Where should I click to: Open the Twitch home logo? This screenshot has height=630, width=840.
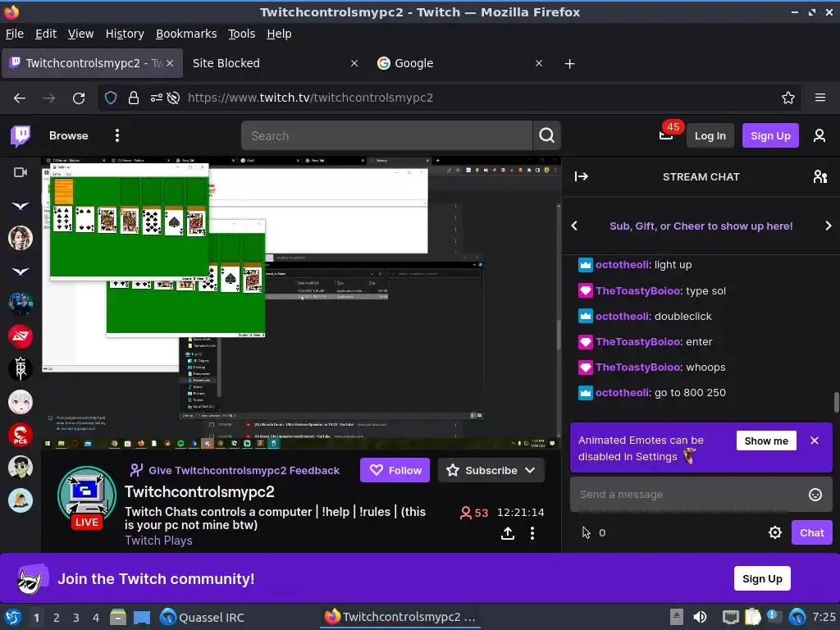pos(21,136)
